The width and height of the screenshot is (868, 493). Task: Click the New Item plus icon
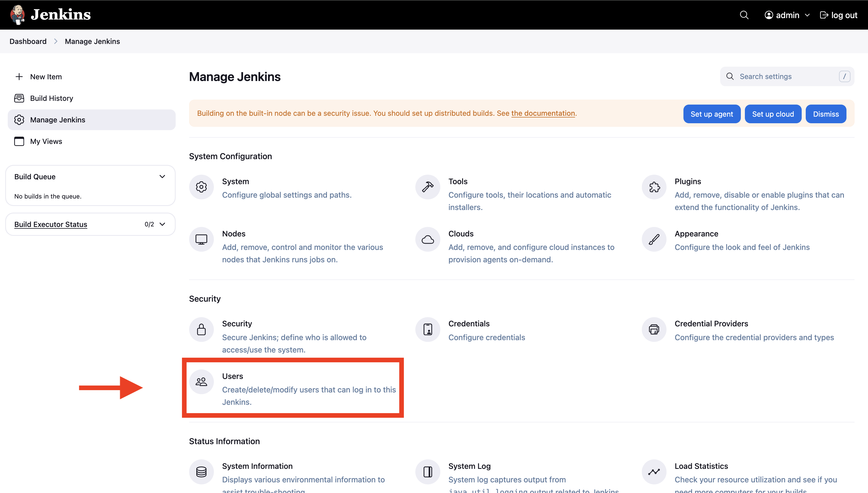[x=19, y=76]
